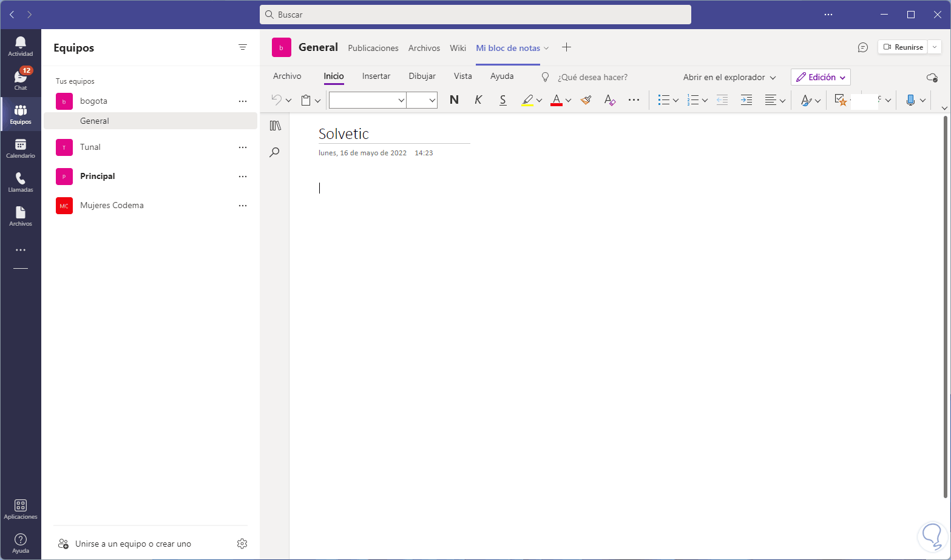Screen dimensions: 951x560
Task: Search the notebook with magnifier icon
Action: [275, 152]
